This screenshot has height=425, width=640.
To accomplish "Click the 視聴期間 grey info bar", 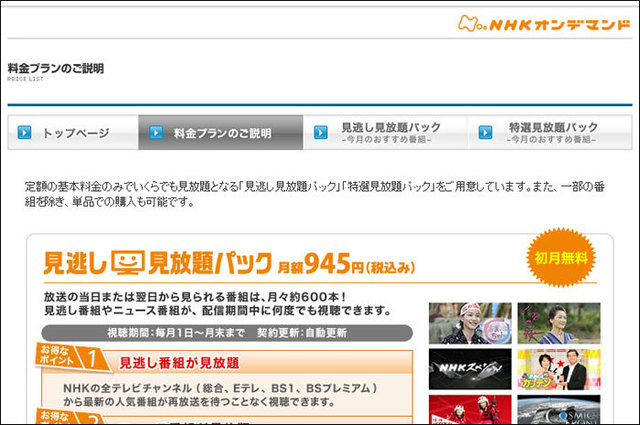I will pos(226,333).
